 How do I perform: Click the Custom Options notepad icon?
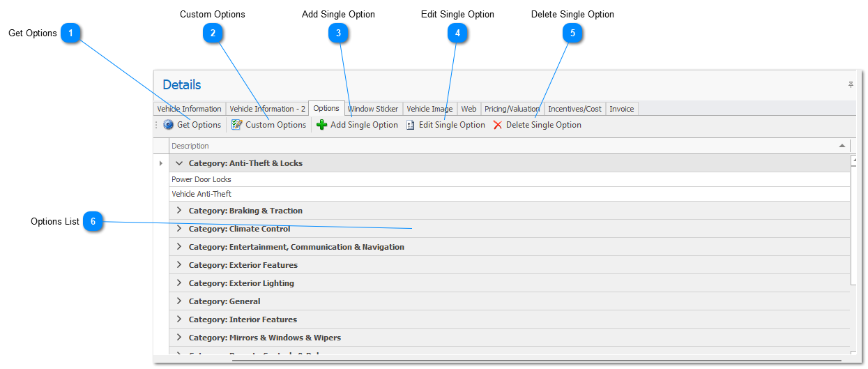[x=237, y=125]
